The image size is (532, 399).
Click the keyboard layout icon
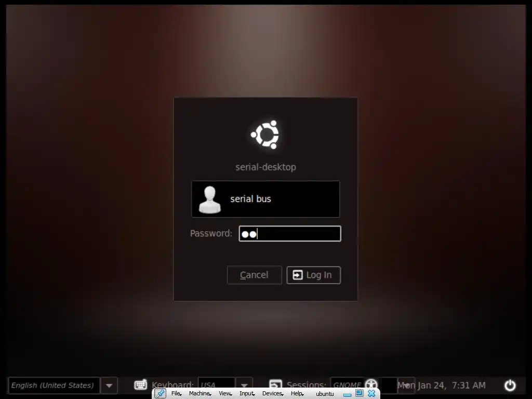click(x=140, y=385)
